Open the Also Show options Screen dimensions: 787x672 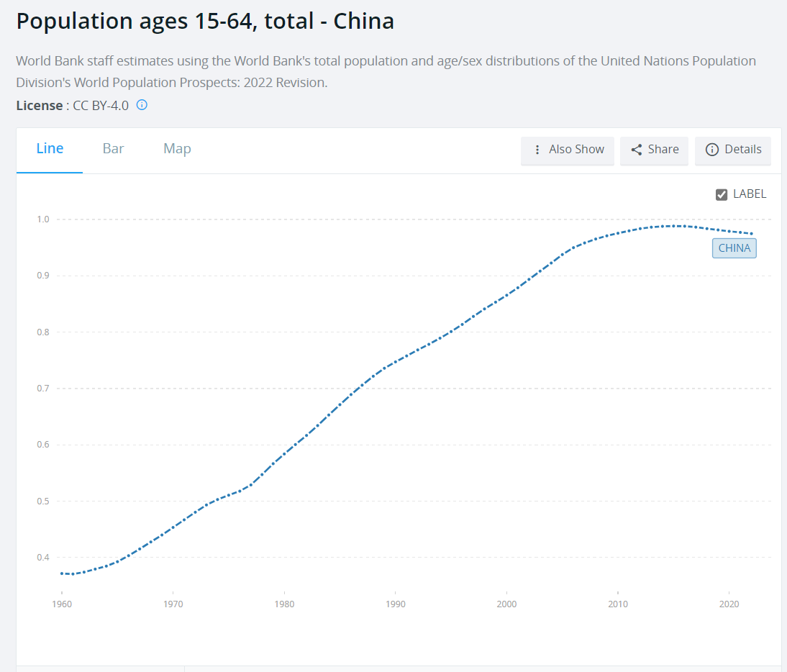(x=568, y=150)
